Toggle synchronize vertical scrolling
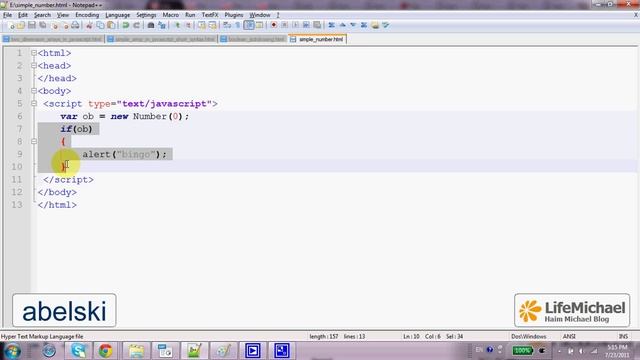 click(x=202, y=25)
